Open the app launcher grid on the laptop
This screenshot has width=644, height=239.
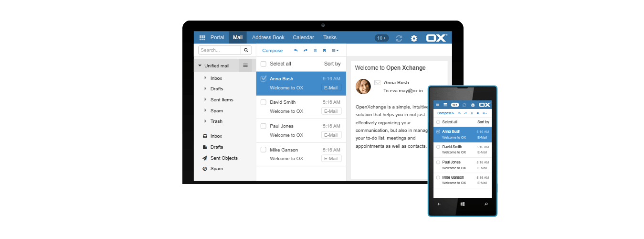pyautogui.click(x=202, y=37)
